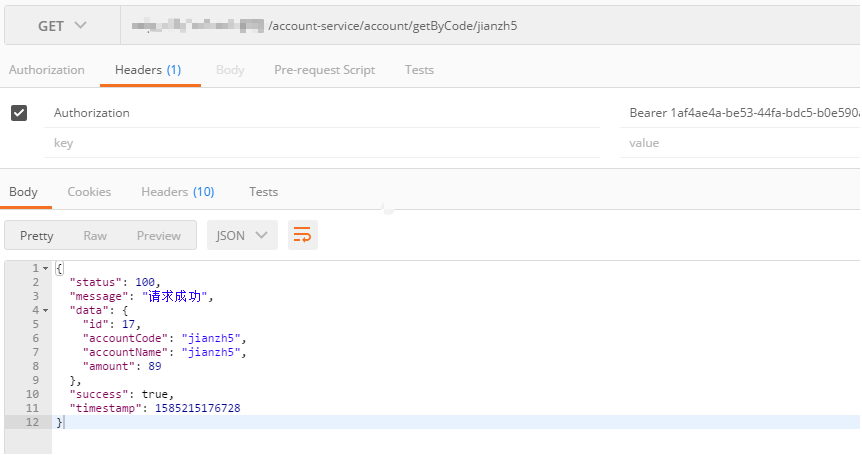The image size is (862, 455).
Task: Click line number 12 in the gutter
Action: pyautogui.click(x=32, y=422)
